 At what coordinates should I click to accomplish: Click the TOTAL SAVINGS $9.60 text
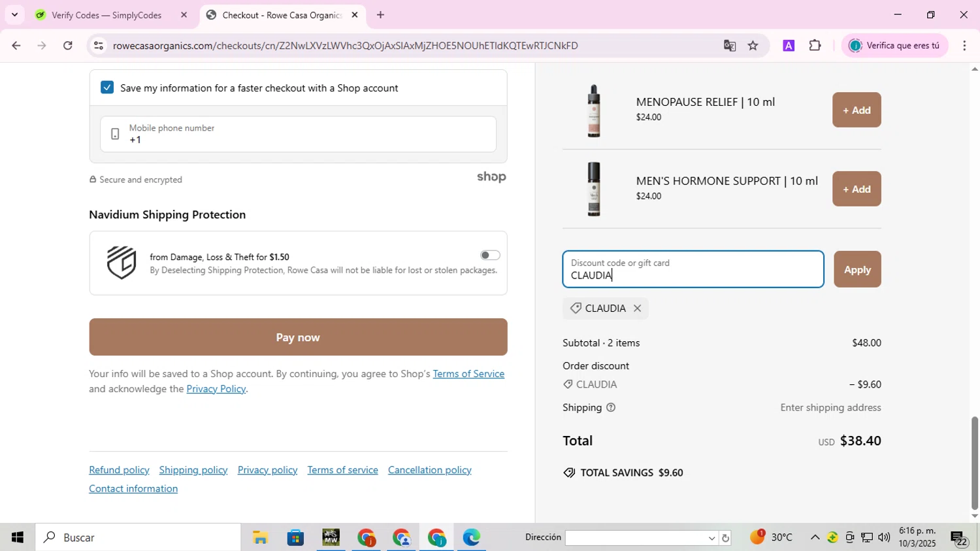[x=632, y=473]
